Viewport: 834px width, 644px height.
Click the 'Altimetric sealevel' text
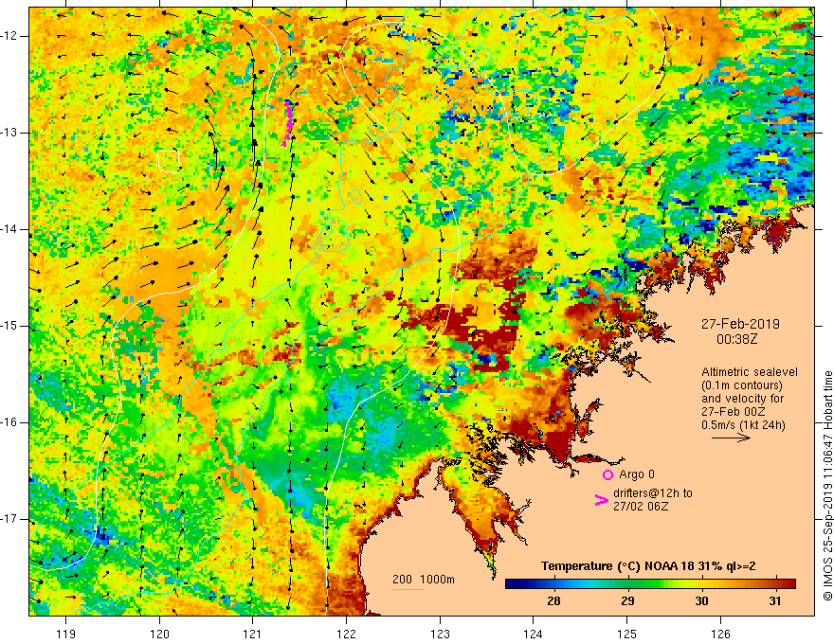pyautogui.click(x=750, y=372)
